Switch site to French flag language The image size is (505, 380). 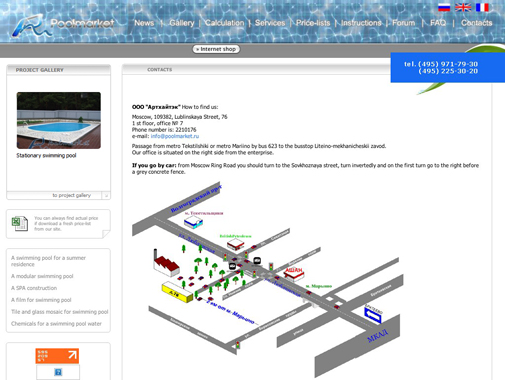[x=482, y=7]
